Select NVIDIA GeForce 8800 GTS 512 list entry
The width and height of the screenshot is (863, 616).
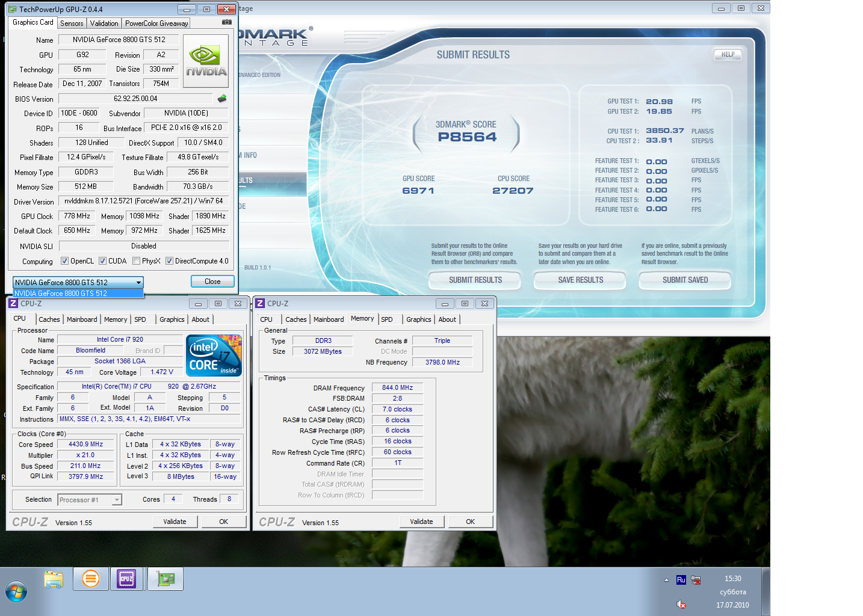coord(78,294)
